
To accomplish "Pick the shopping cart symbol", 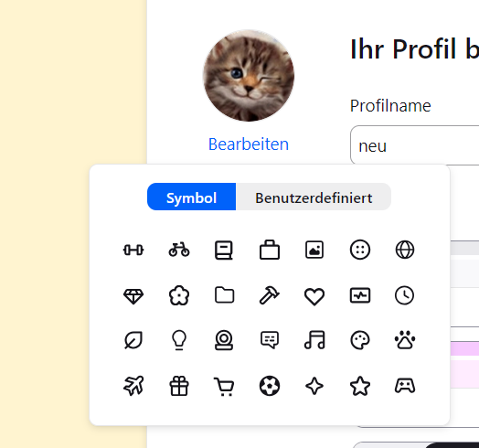I will pyautogui.click(x=224, y=387).
